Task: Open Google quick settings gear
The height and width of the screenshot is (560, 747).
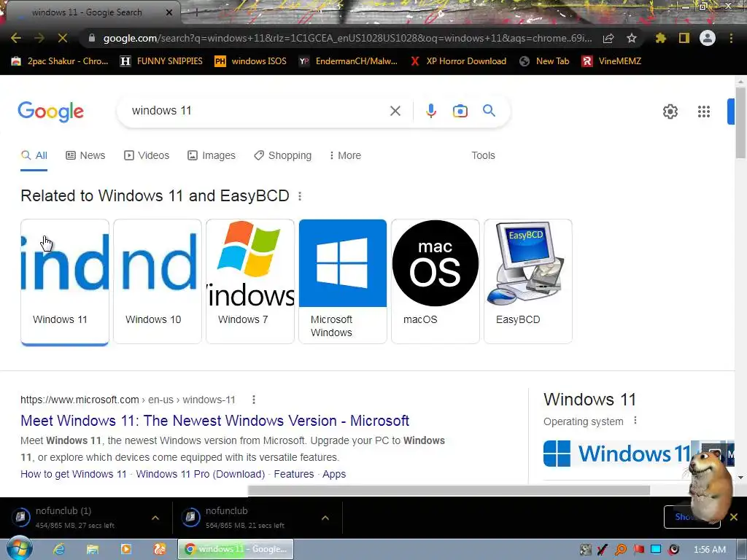Action: click(x=670, y=112)
